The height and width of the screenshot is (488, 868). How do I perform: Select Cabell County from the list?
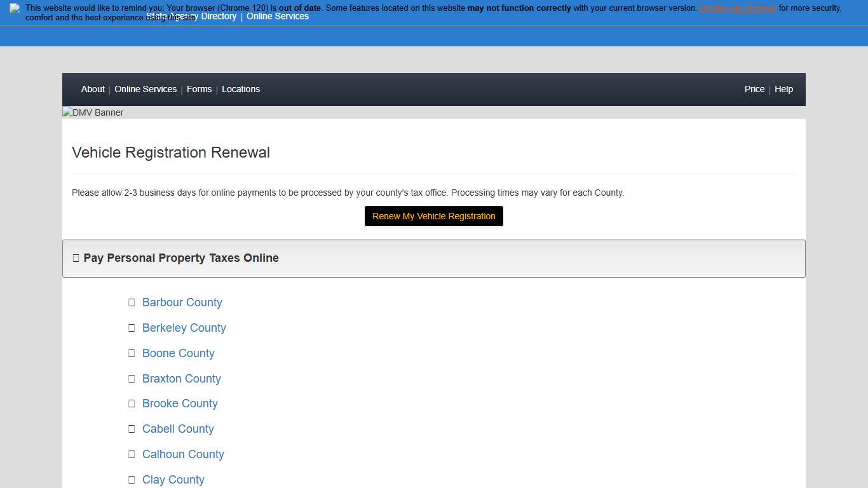coord(178,429)
